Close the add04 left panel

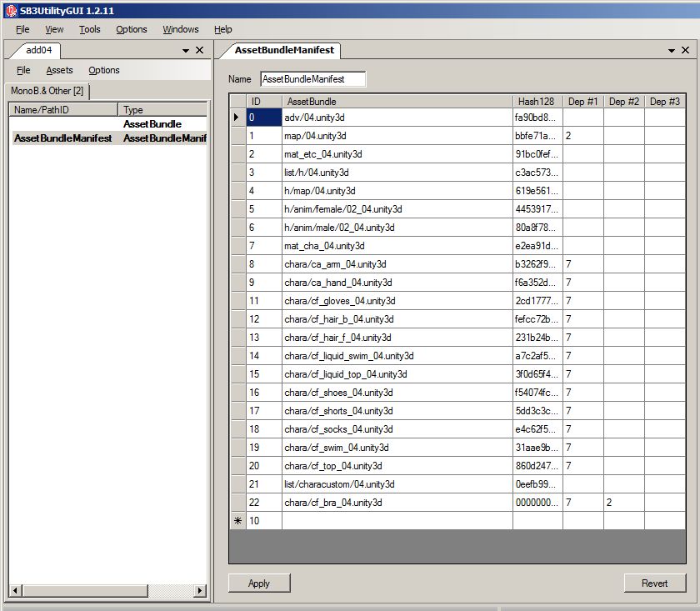pyautogui.click(x=200, y=50)
